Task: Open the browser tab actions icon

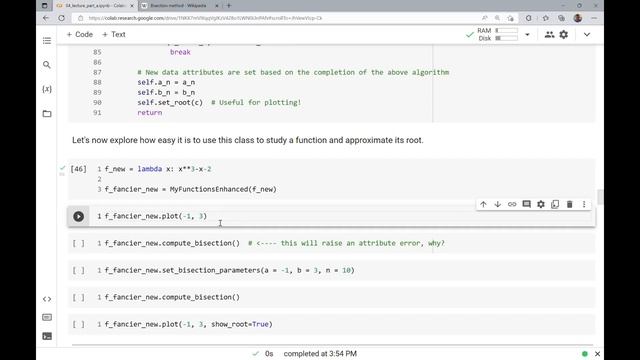Action: click(44, 6)
